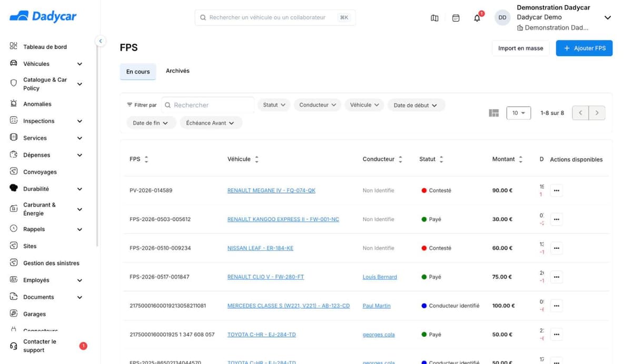Image resolution: width=632 pixels, height=364 pixels.
Task: Expand the Documents sidebar menu
Action: (80, 297)
